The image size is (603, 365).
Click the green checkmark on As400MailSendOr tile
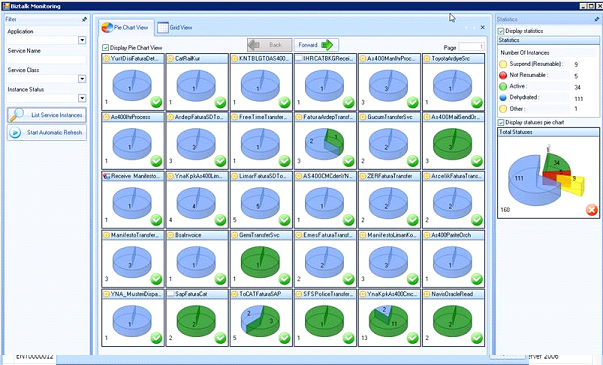tap(477, 161)
